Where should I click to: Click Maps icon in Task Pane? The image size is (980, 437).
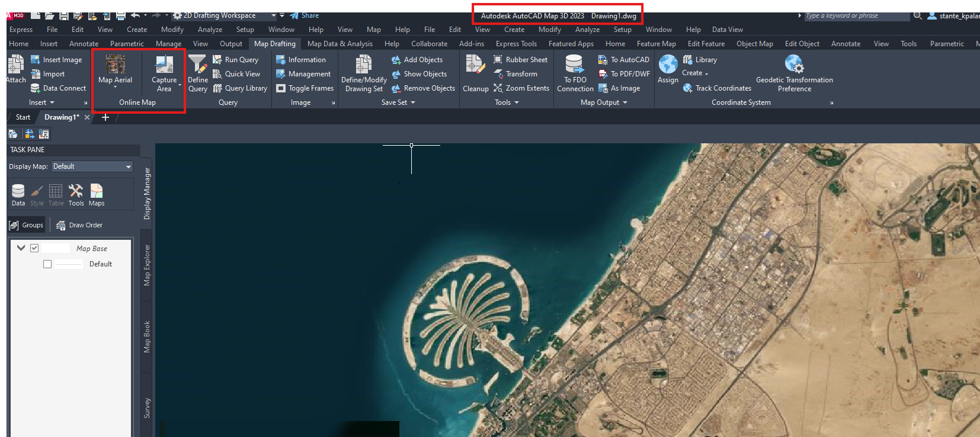coord(97,195)
